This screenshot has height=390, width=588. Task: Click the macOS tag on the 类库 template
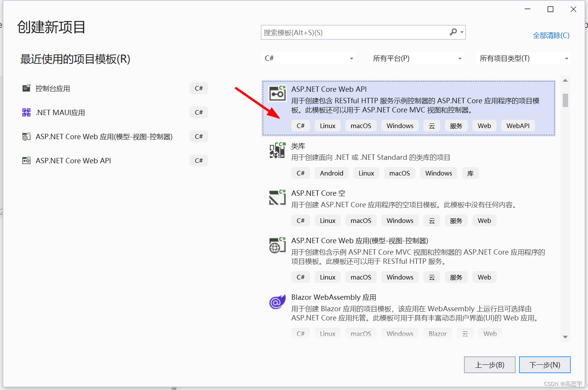[x=400, y=173]
